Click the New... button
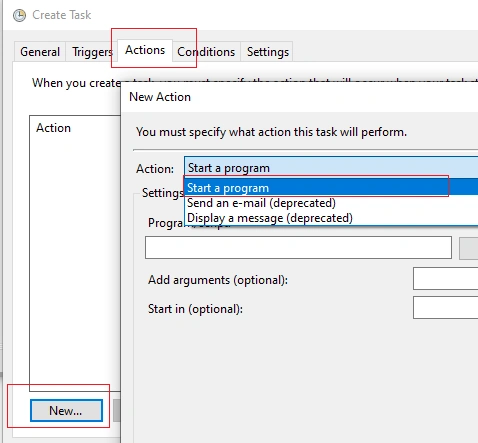The width and height of the screenshot is (478, 443). [66, 411]
